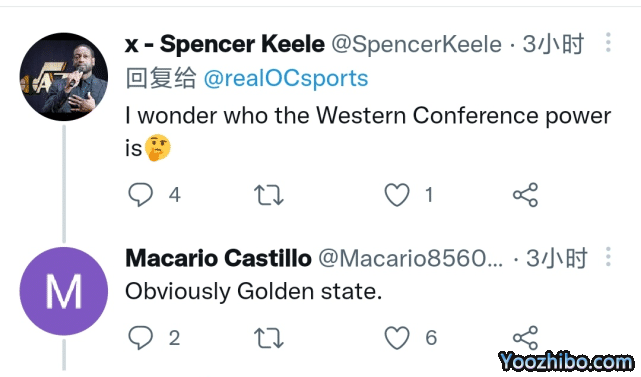The height and width of the screenshot is (377, 641).
Task: View Spencer Keele's profile photo
Action: (64, 76)
